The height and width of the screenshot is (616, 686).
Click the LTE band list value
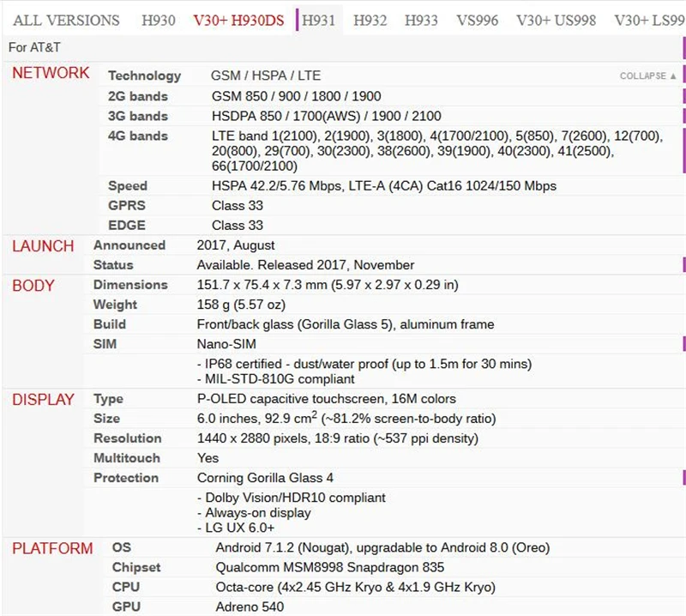click(x=437, y=151)
